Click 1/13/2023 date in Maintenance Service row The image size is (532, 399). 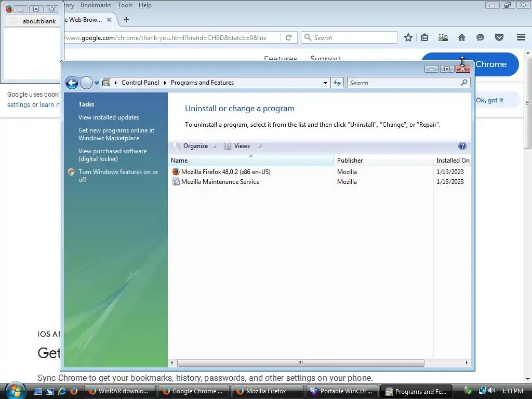coord(450,182)
